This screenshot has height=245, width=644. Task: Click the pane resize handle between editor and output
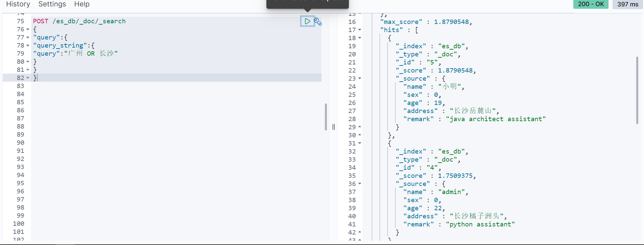334,127
